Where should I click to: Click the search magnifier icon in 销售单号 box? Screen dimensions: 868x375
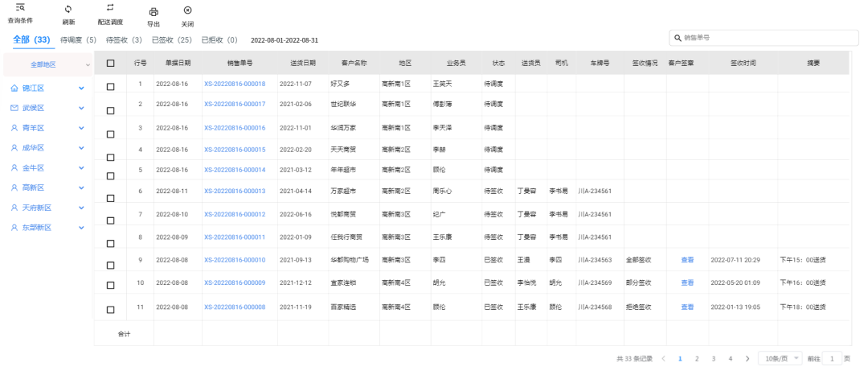point(678,38)
